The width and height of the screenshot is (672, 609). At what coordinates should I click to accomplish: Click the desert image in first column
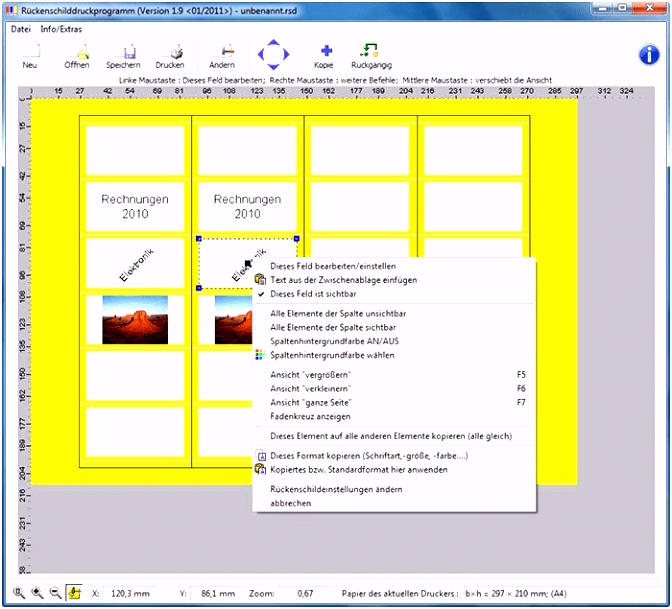click(x=135, y=320)
